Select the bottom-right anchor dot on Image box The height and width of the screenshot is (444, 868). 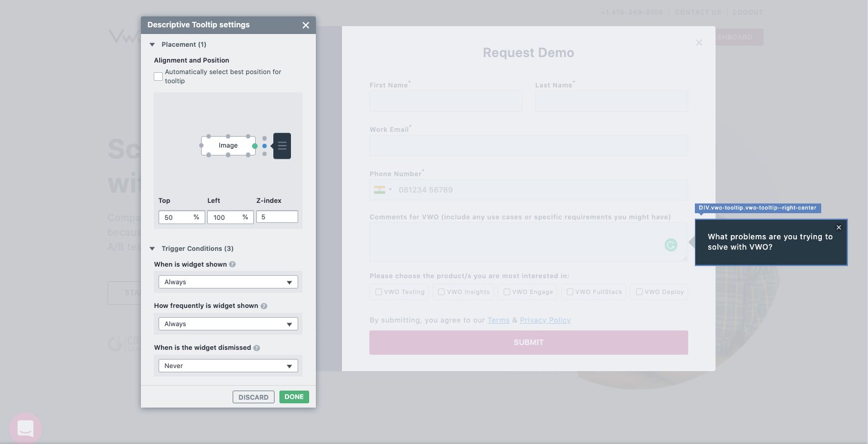click(x=248, y=155)
